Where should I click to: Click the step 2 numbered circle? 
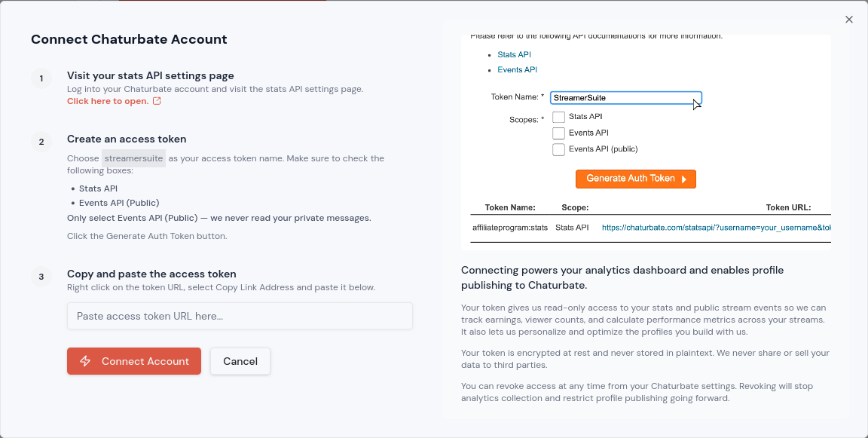coord(41,142)
